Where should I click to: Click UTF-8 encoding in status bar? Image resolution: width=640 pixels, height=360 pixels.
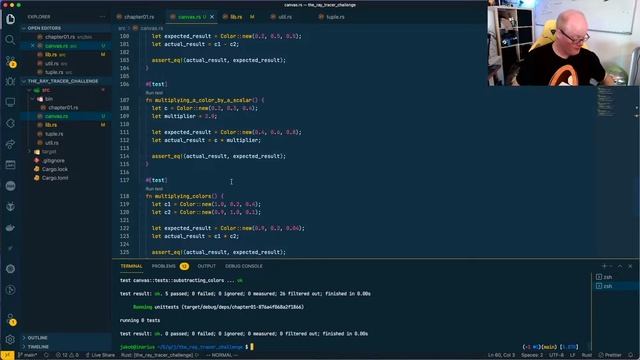tap(556, 355)
